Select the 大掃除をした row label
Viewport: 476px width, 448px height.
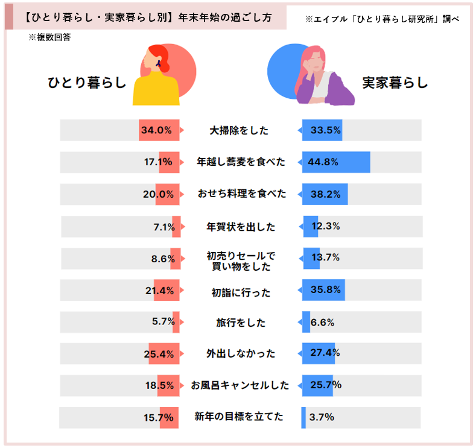[240, 130]
